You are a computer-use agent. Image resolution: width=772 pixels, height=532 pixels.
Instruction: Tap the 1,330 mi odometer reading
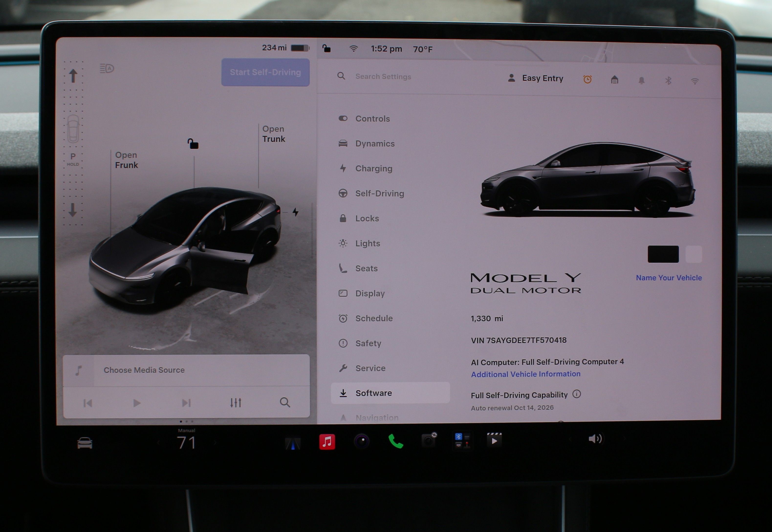click(487, 319)
